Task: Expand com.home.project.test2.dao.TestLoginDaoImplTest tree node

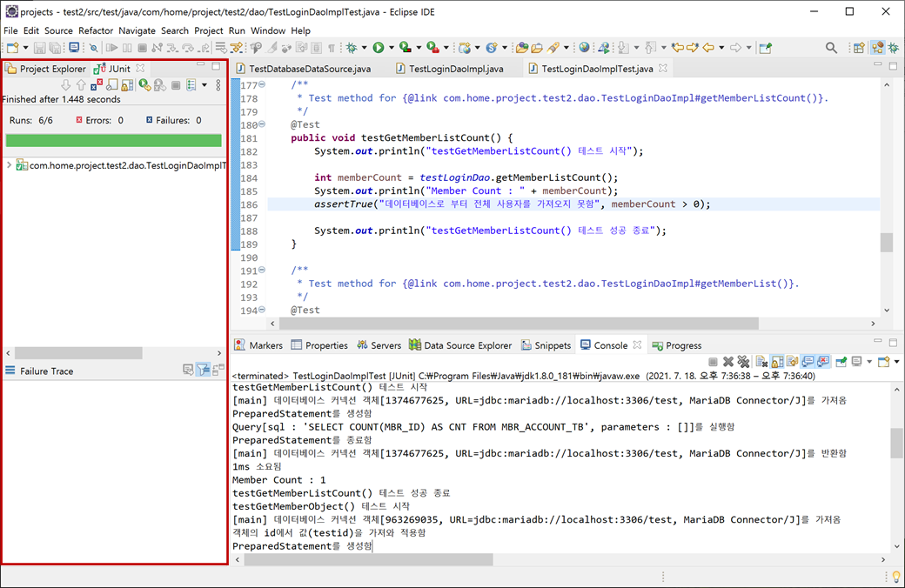Action: pyautogui.click(x=10, y=165)
